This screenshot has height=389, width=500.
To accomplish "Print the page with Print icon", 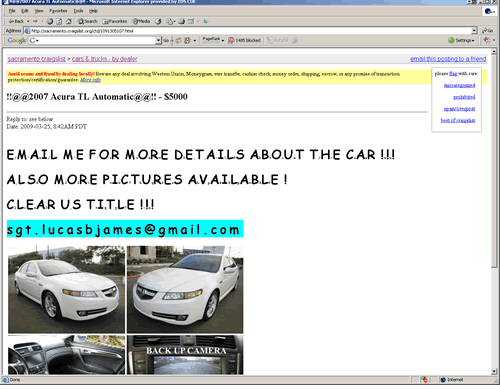I will pyautogui.click(x=182, y=21).
